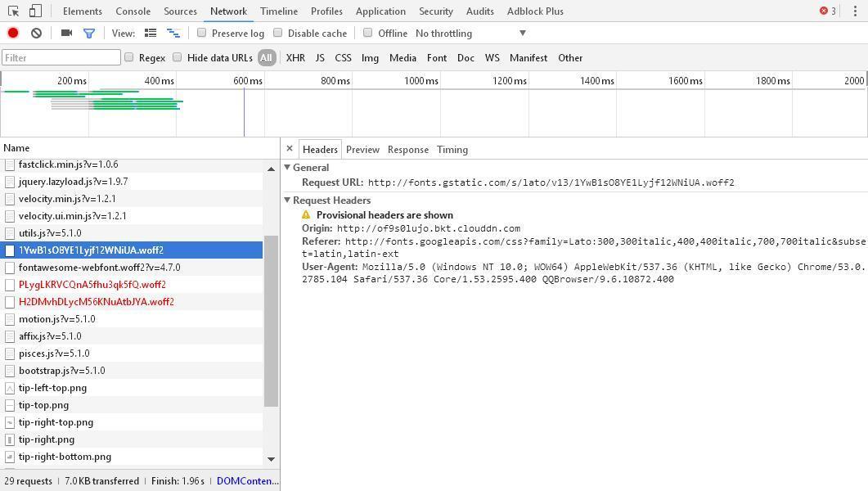This screenshot has width=868, height=491.
Task: Filter requests by CSS type
Action: click(x=344, y=57)
